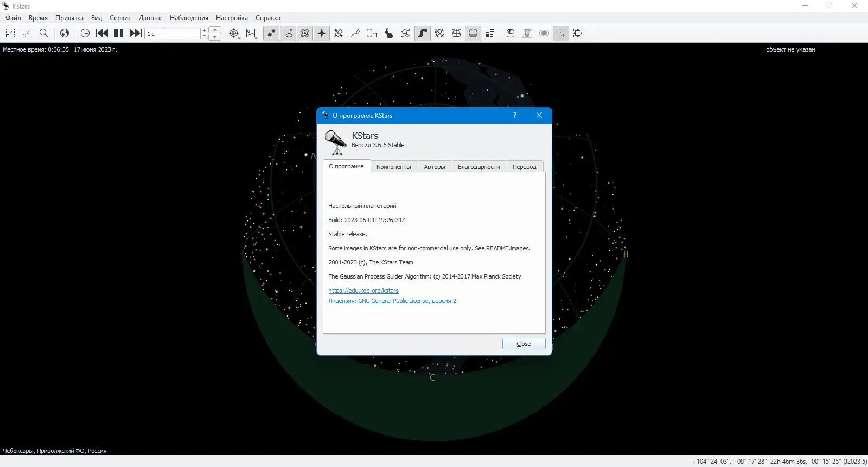Toggle full screen mode icon
This screenshot has width=868, height=467.
click(578, 33)
